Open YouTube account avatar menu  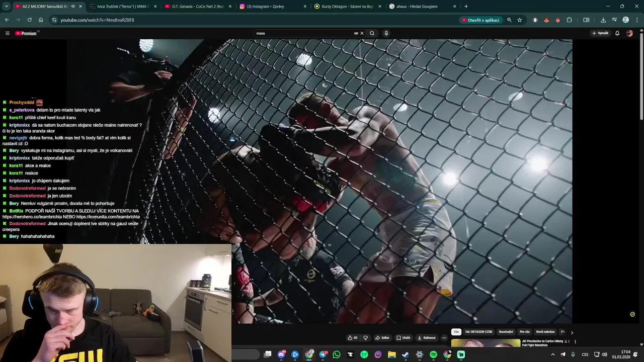click(629, 33)
